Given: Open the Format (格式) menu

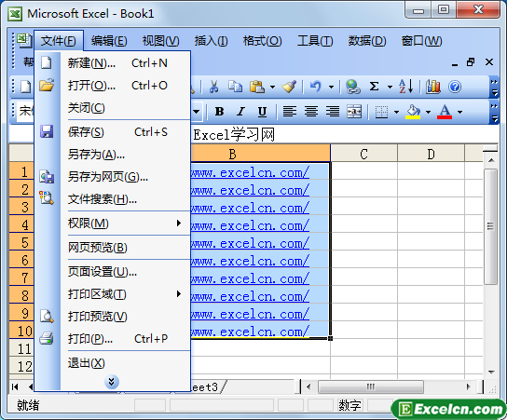Looking at the screenshot, I should [x=262, y=41].
